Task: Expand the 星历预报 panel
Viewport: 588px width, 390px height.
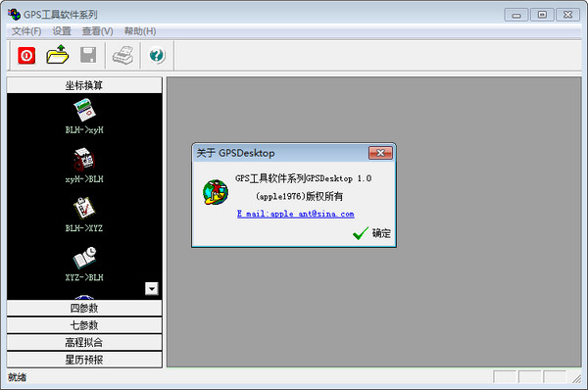Action: tap(84, 360)
